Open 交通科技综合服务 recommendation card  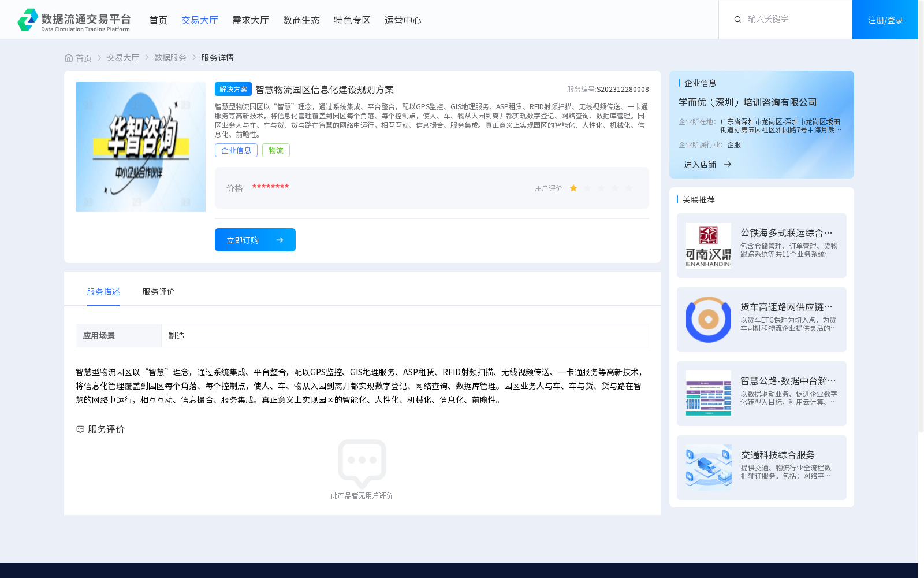click(x=762, y=468)
